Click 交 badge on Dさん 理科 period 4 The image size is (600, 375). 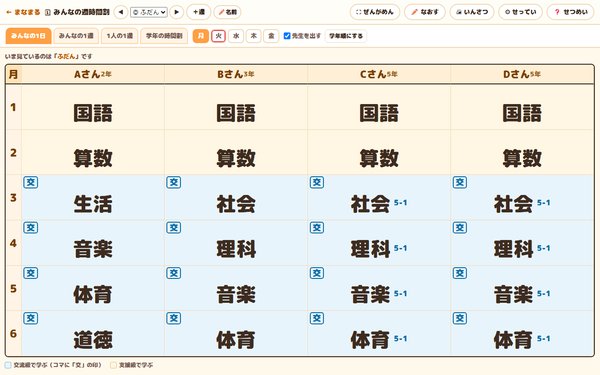pyautogui.click(x=460, y=228)
